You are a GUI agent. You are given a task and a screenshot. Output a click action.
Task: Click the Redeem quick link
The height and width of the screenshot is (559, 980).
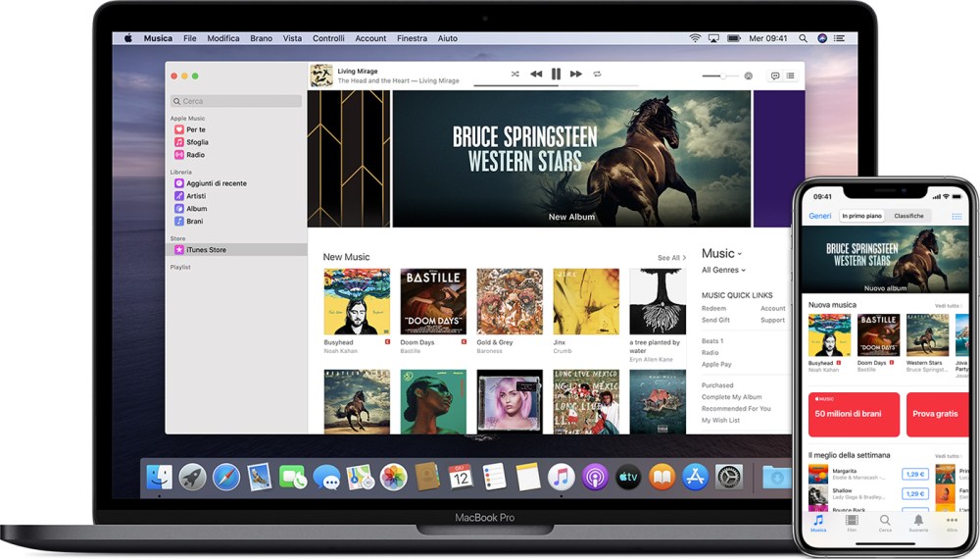tap(713, 308)
